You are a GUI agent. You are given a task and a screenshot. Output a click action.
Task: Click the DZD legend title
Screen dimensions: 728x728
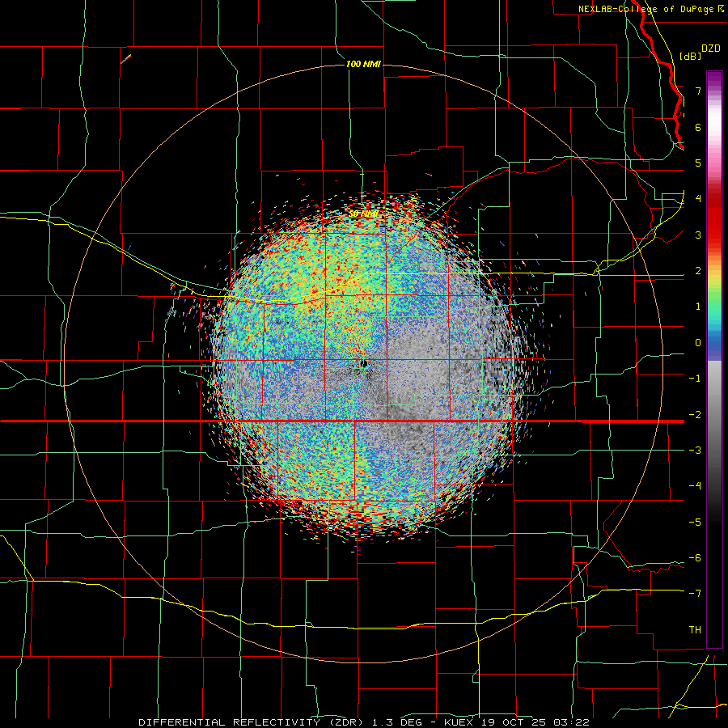(x=711, y=49)
